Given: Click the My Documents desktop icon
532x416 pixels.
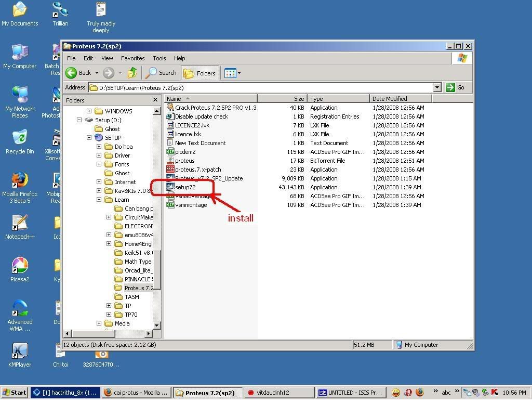Looking at the screenshot, I should click(20, 14).
